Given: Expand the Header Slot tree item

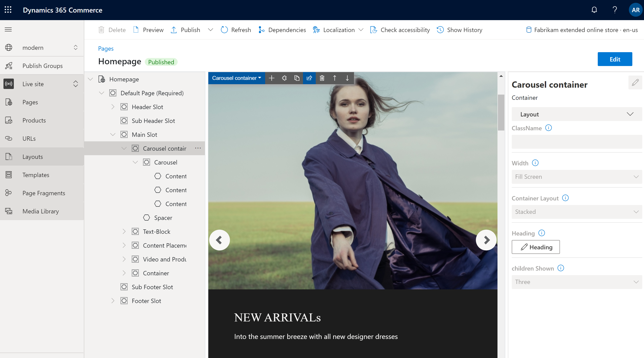Looking at the screenshot, I should click(x=113, y=107).
